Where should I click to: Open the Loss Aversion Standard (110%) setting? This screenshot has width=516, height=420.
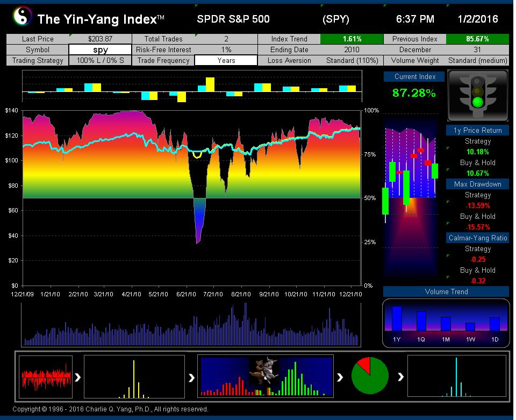(x=352, y=61)
